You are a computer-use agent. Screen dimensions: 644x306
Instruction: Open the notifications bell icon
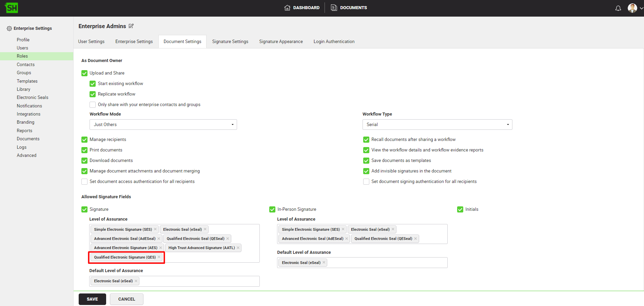tap(618, 8)
